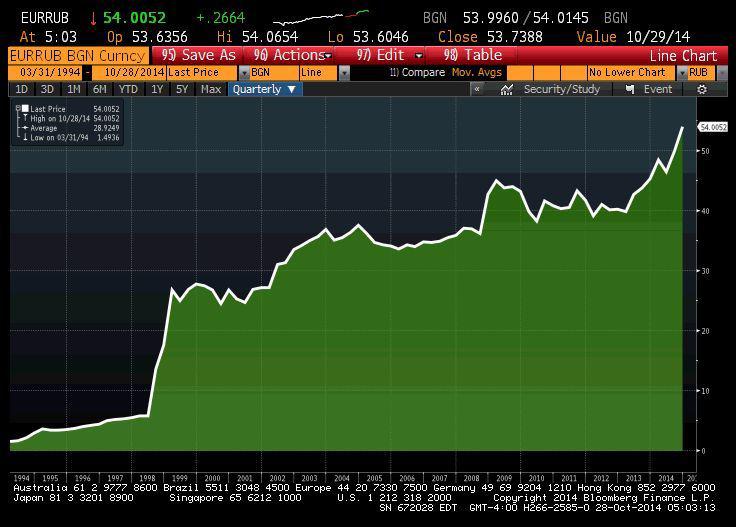Collapse panel using double-chevron icon
The height and width of the screenshot is (527, 736).
pyautogui.click(x=478, y=89)
